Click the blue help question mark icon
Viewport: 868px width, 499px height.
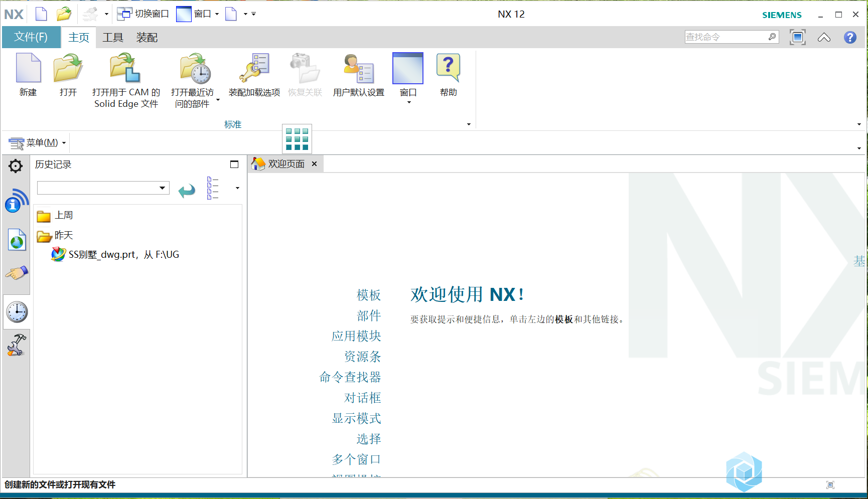point(850,38)
